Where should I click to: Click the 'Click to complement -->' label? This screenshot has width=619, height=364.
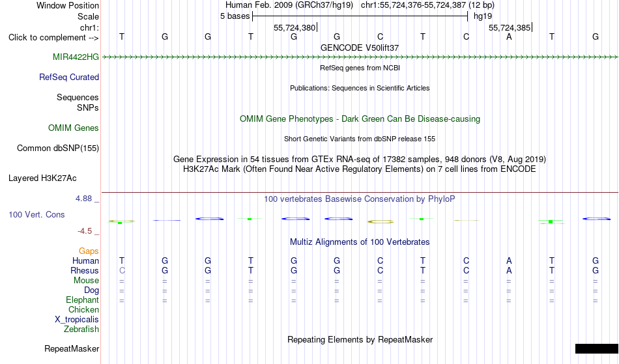pos(53,38)
